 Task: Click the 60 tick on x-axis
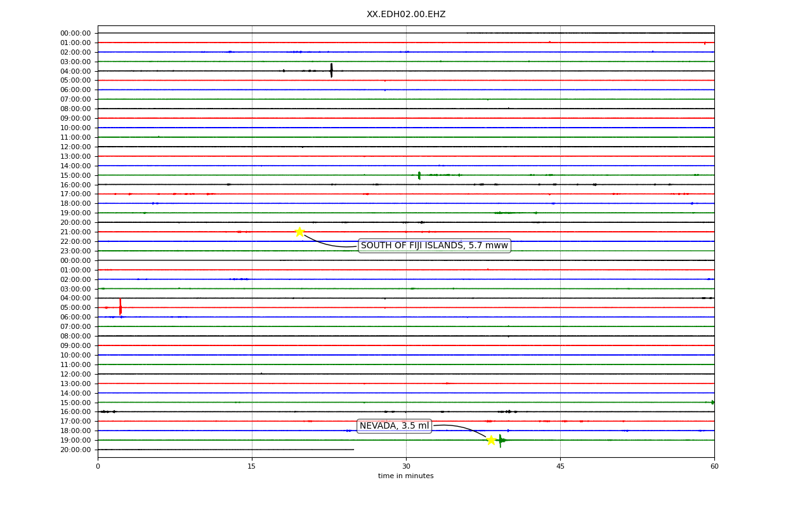click(714, 466)
